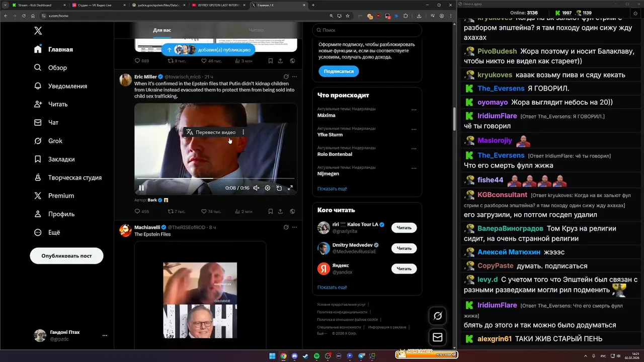Open options for Rolo Bontenbal trend
This screenshot has height=362, width=644.
(x=414, y=149)
